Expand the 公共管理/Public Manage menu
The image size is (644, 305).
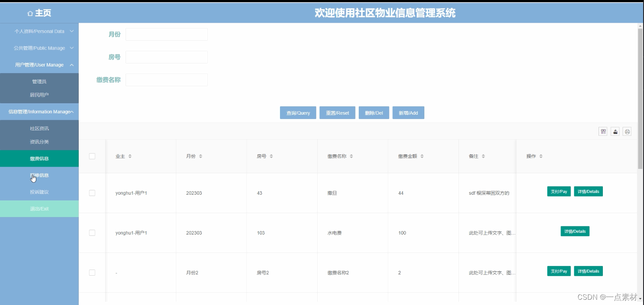click(x=39, y=48)
